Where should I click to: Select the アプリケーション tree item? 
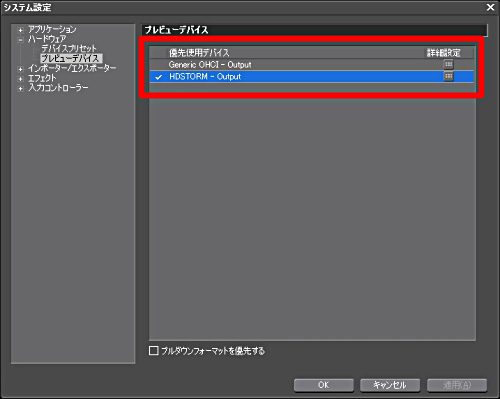[52, 29]
